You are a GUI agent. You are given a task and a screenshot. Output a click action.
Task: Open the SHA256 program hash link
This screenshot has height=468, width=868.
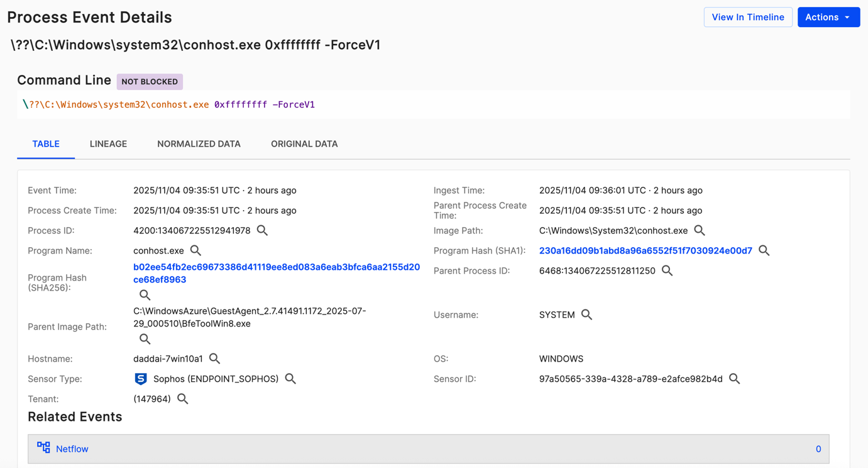[277, 273]
